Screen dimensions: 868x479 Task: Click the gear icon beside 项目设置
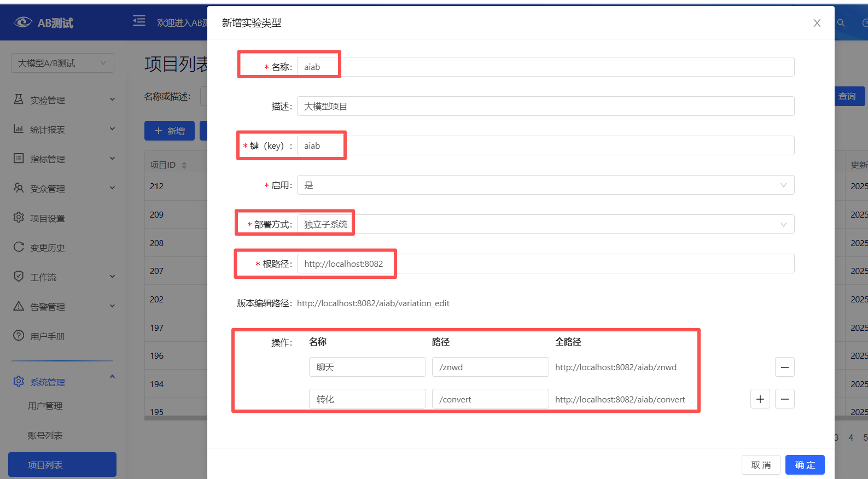point(19,218)
